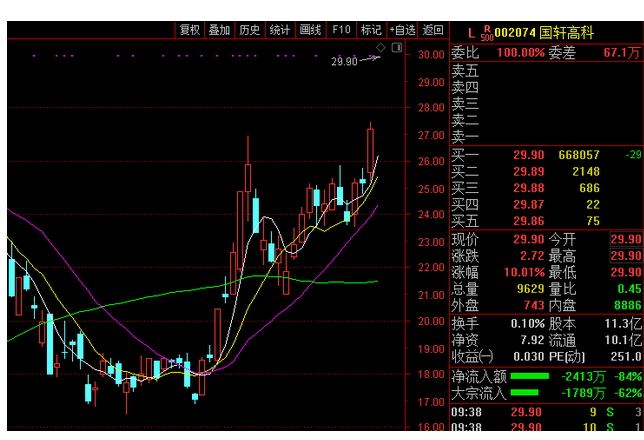Image resolution: width=644 pixels, height=440 pixels.
Task: Toggle the side panel square icon
Action: click(397, 48)
